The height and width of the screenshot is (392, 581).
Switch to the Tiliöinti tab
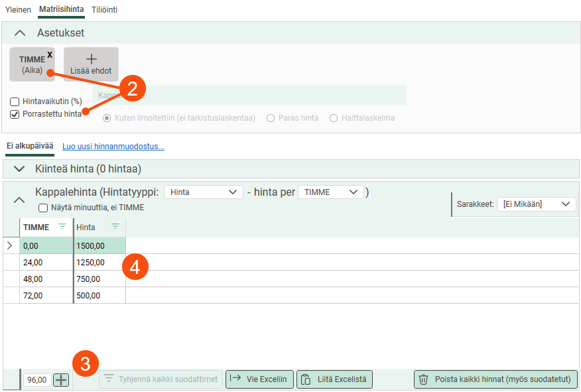[x=104, y=10]
